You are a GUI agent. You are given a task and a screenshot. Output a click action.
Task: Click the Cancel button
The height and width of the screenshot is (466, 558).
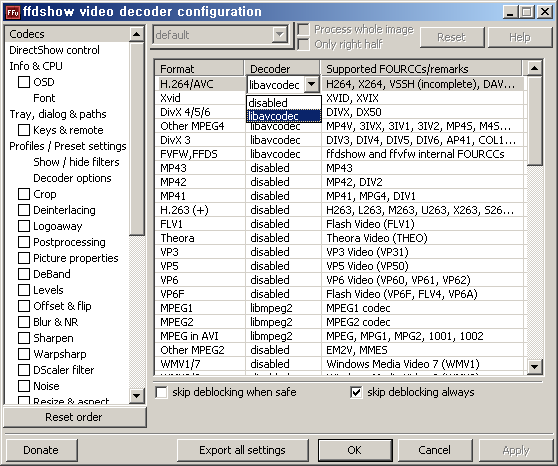435,450
